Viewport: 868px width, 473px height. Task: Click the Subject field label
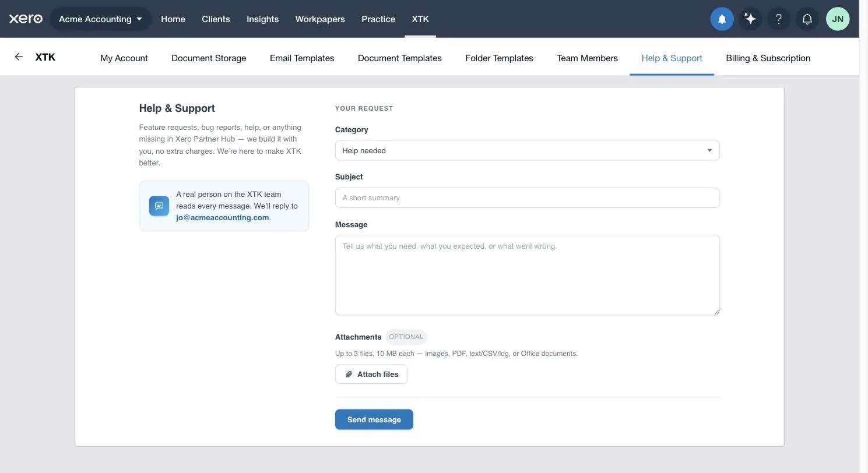(x=349, y=177)
